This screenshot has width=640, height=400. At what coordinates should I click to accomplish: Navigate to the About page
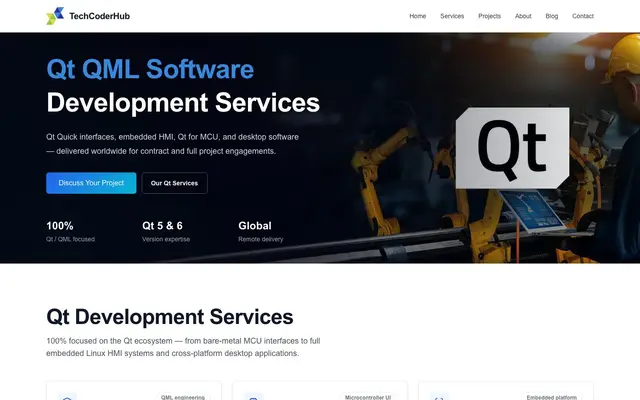pyautogui.click(x=523, y=16)
